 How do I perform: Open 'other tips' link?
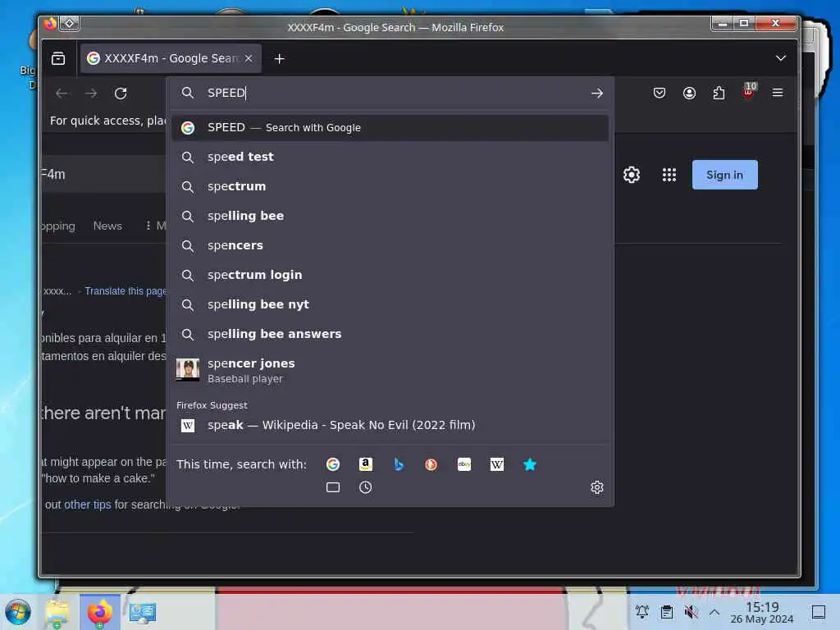[87, 504]
